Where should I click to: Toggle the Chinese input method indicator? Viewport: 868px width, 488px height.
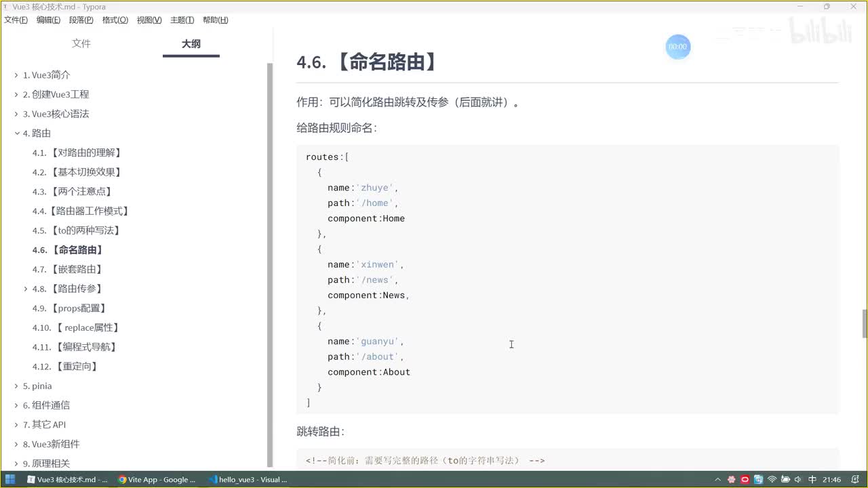pos(812,479)
